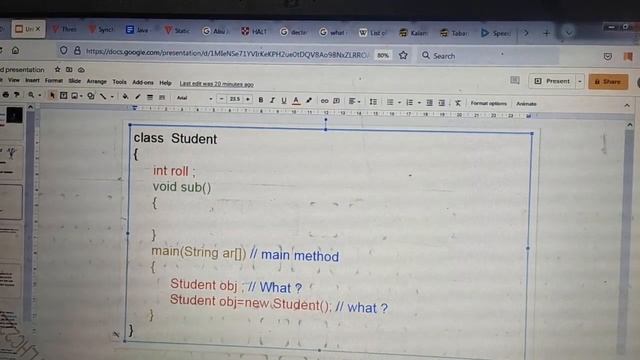Open the Slide menu
This screenshot has height=360, width=640.
74,81
